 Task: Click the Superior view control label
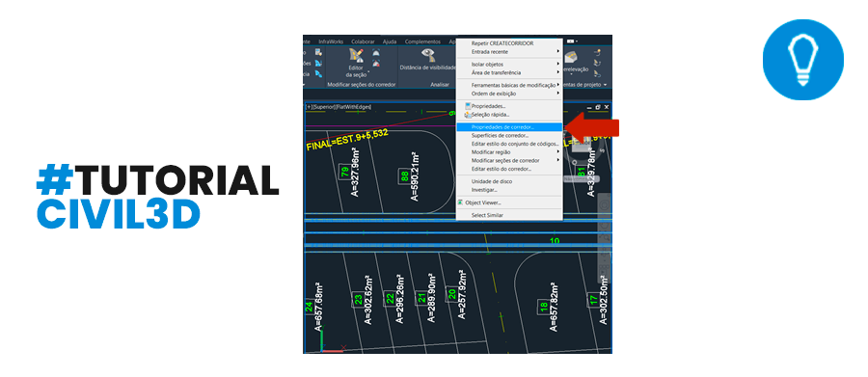click(321, 106)
